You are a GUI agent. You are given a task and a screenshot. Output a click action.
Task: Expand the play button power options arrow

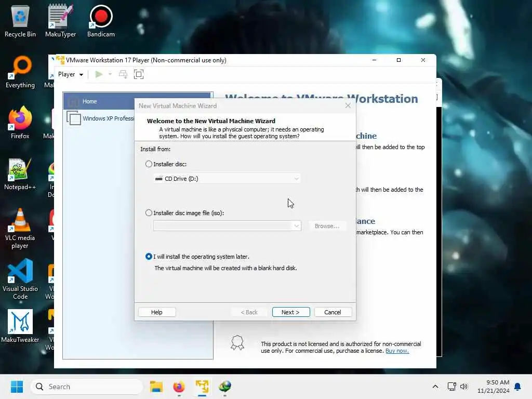[x=110, y=74]
